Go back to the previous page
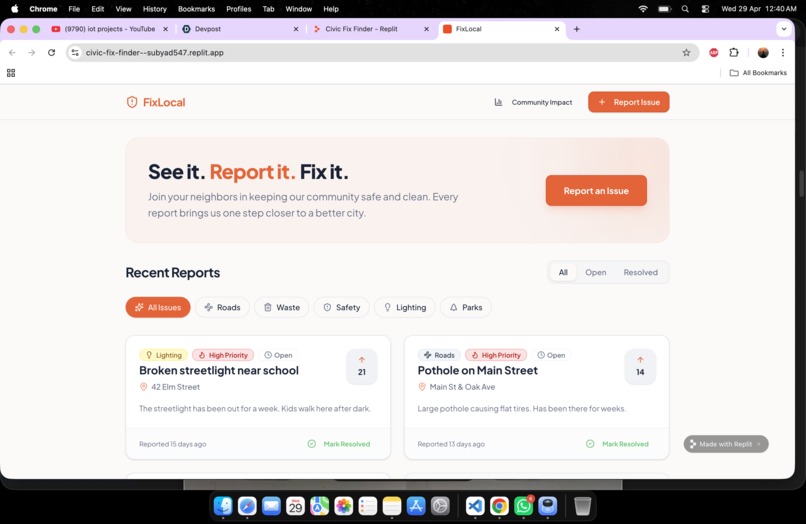 12,52
